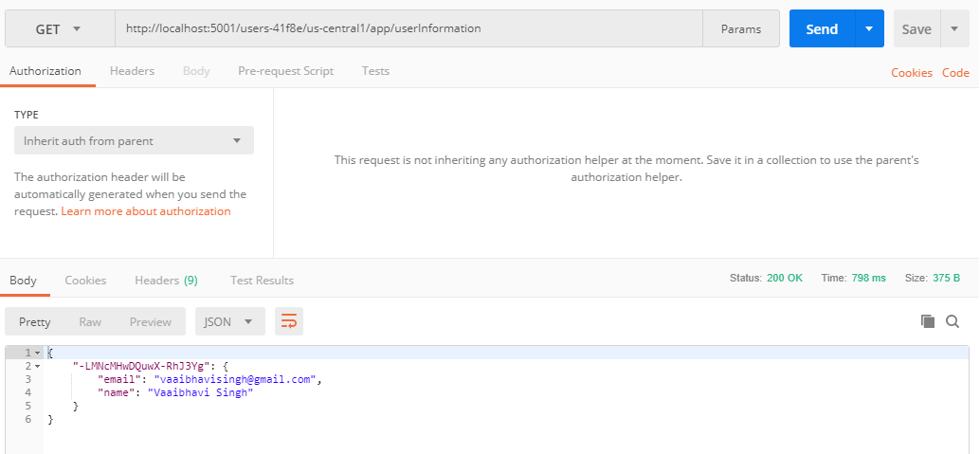This screenshot has height=454, width=980.
Task: Search within the response body
Action: pos(953,321)
